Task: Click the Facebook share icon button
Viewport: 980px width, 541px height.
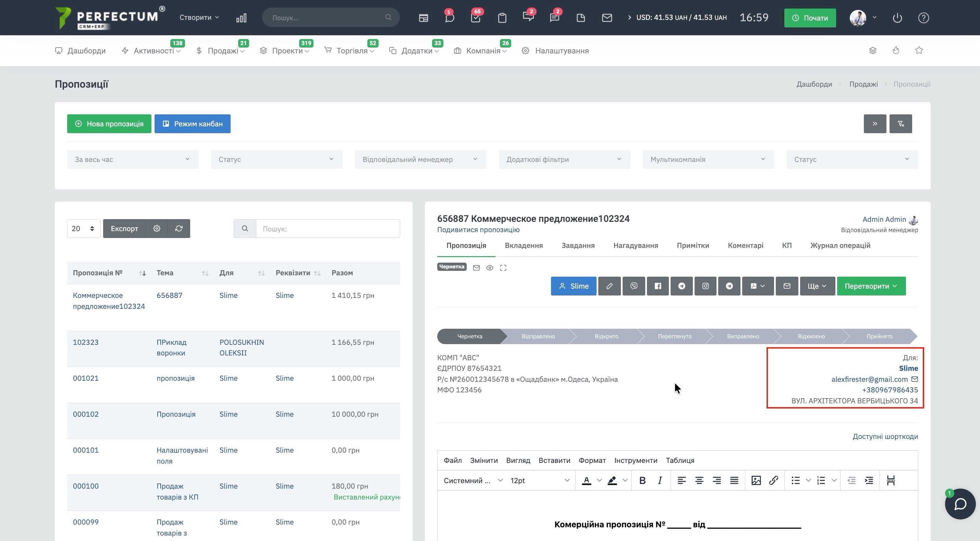Action: pyautogui.click(x=658, y=286)
